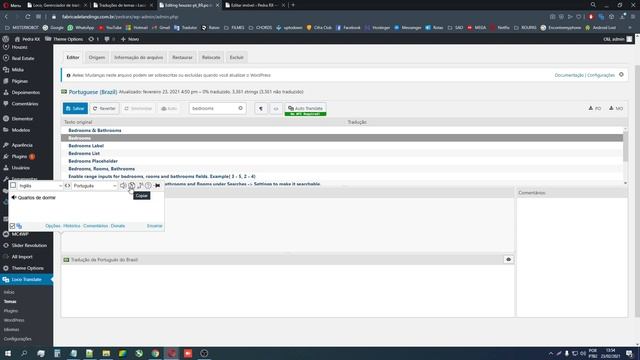Viewport: 640px width, 360px height.
Task: Open Relocate tab
Action: tap(211, 58)
